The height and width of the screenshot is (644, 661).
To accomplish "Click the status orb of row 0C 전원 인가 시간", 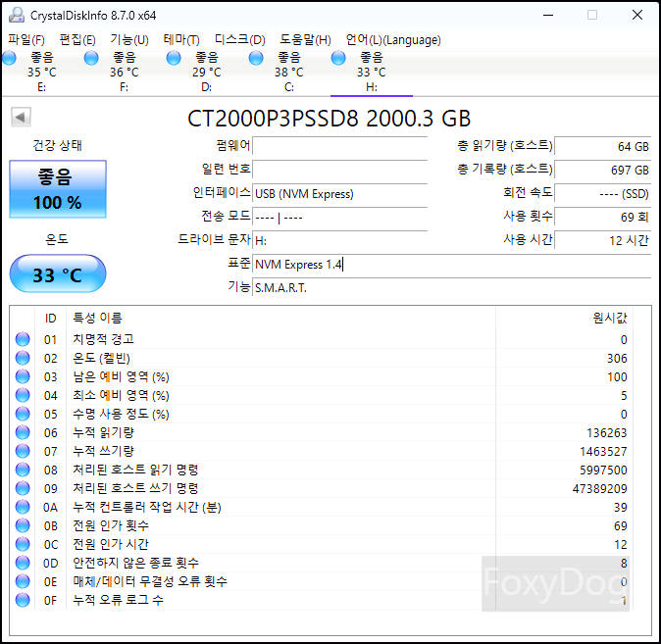I will [23, 544].
